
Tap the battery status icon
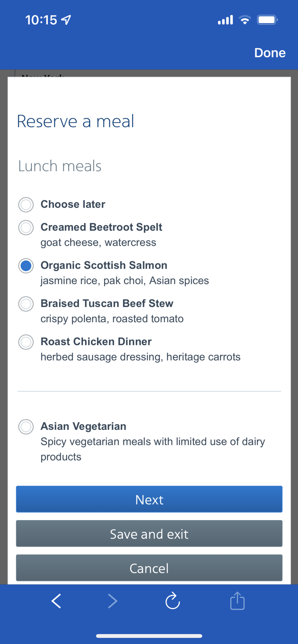(x=267, y=20)
